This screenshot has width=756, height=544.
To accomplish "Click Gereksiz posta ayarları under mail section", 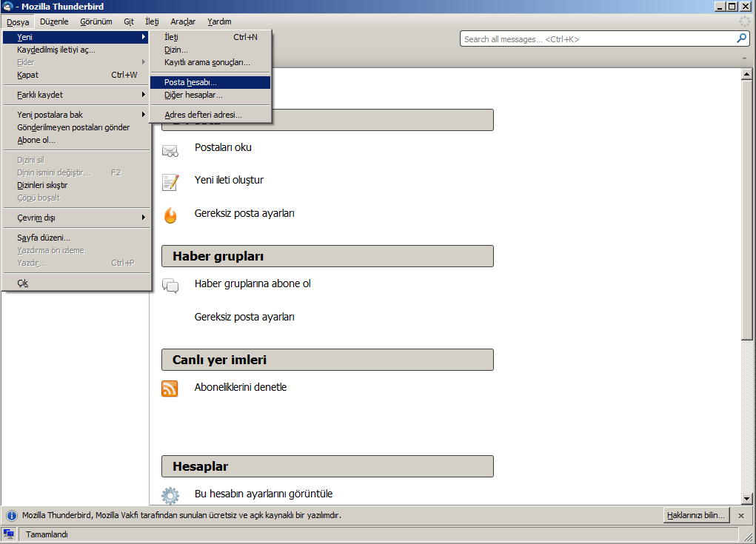I will click(244, 213).
